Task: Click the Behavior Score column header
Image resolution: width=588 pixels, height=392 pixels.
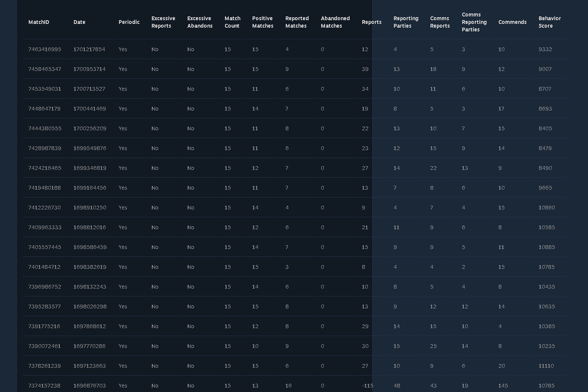Action: pos(549,22)
